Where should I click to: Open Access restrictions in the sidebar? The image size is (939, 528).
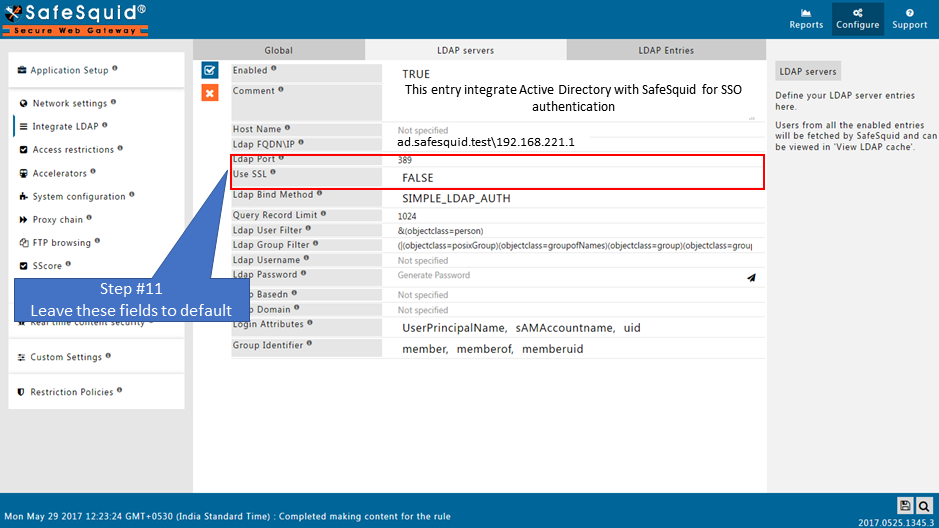point(73,150)
